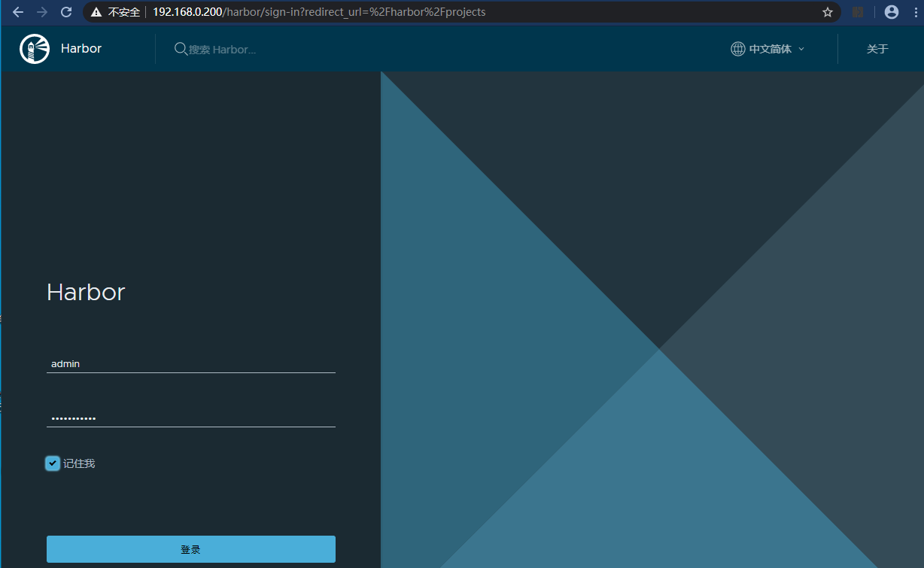Focus the 搜索 Harbor search field
924x568 pixels.
point(223,50)
